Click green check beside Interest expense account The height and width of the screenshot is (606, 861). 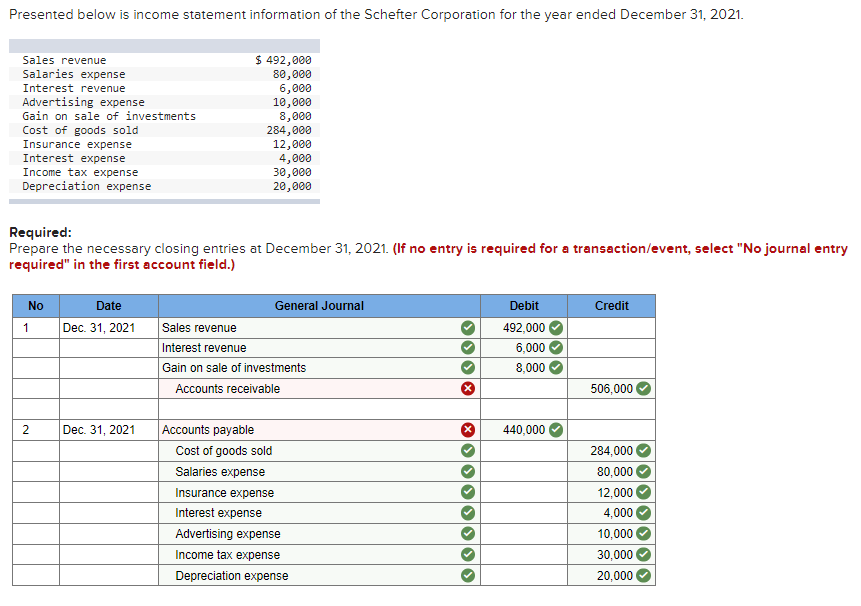click(468, 513)
